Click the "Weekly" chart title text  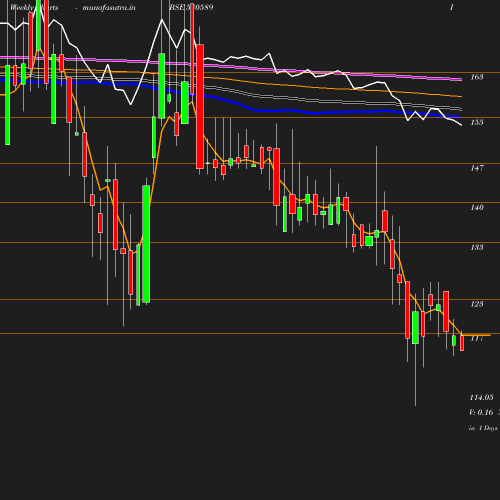(22, 7)
